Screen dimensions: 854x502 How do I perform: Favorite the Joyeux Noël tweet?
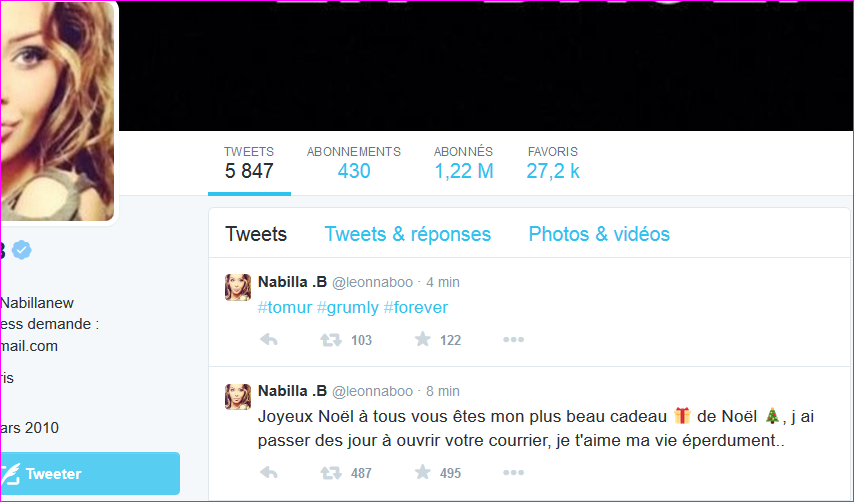[x=423, y=472]
